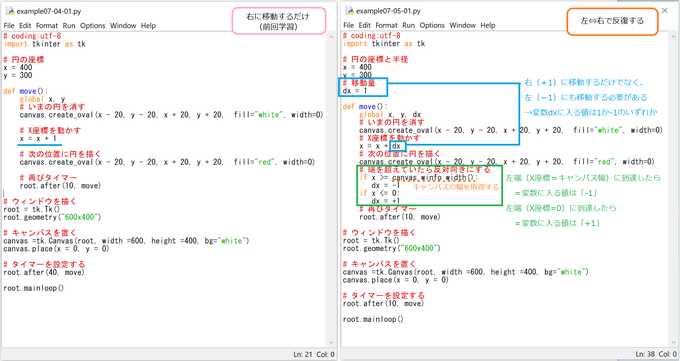The image size is (680, 361).
Task: Click scroll-down arrow in example07-04-01.py editor
Action: (x=331, y=343)
